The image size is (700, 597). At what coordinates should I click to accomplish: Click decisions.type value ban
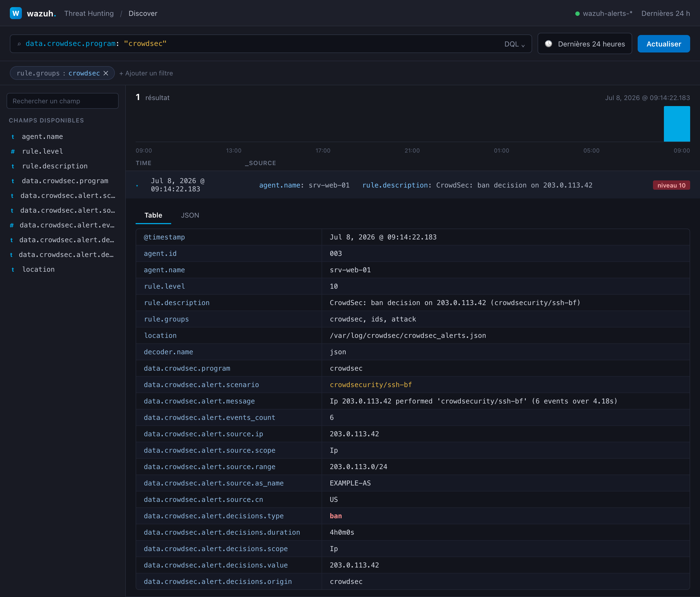click(x=336, y=516)
